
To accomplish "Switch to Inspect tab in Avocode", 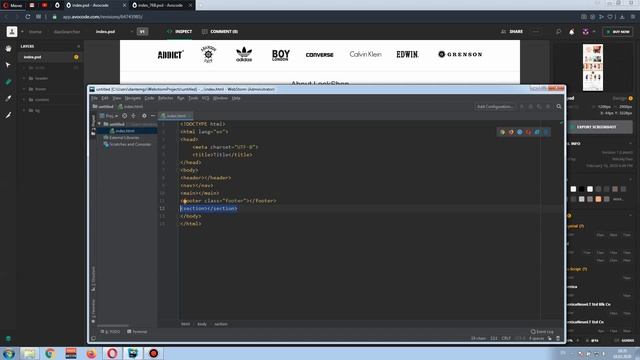I will click(179, 31).
